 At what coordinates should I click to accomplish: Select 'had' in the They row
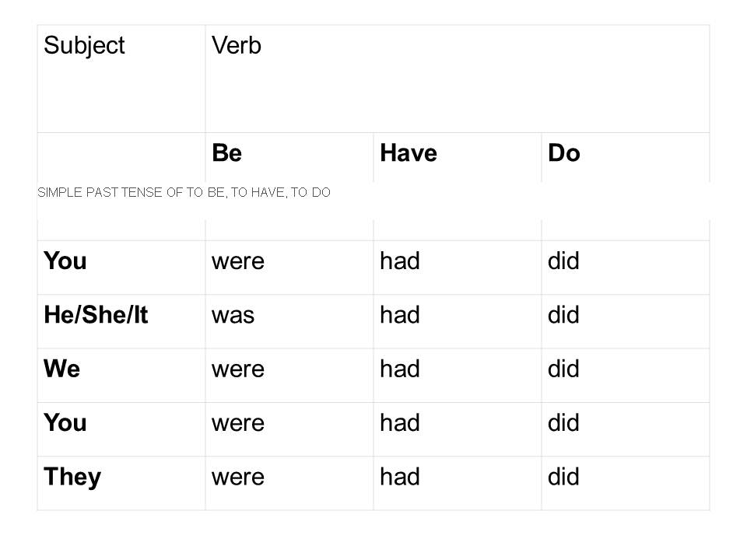(x=400, y=477)
